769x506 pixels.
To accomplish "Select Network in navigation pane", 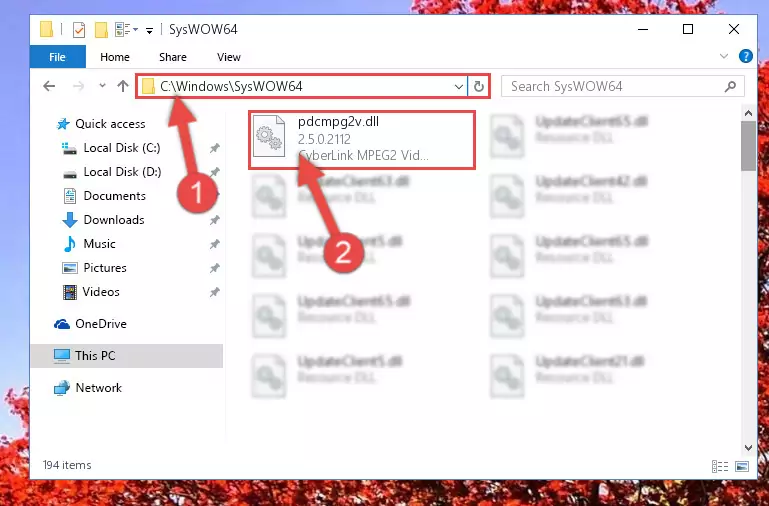I will 98,388.
